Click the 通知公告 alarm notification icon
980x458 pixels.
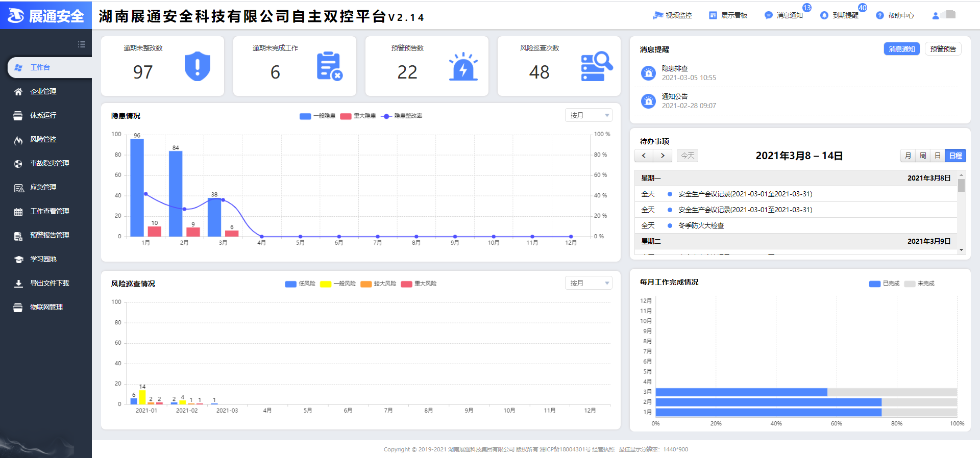648,101
